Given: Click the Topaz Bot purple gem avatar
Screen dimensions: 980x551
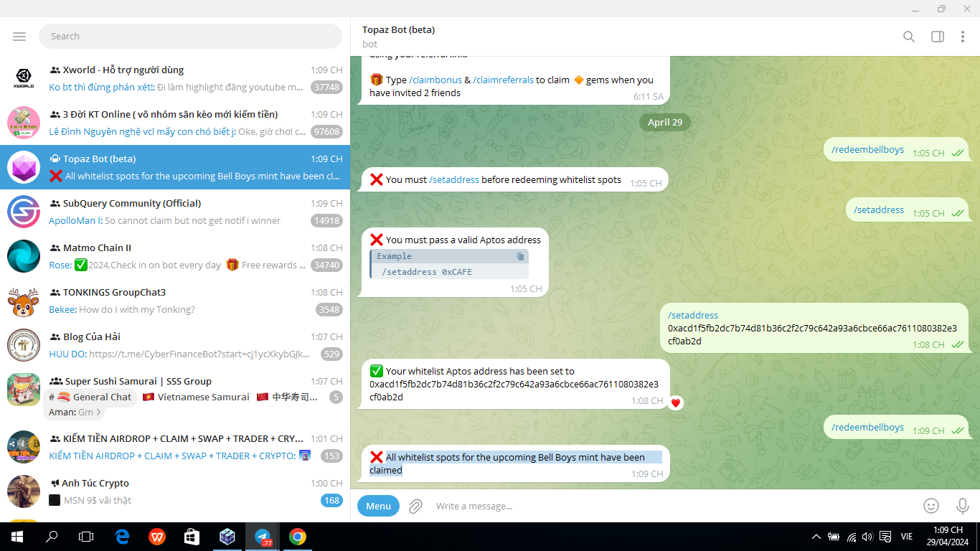Looking at the screenshot, I should (x=24, y=168).
